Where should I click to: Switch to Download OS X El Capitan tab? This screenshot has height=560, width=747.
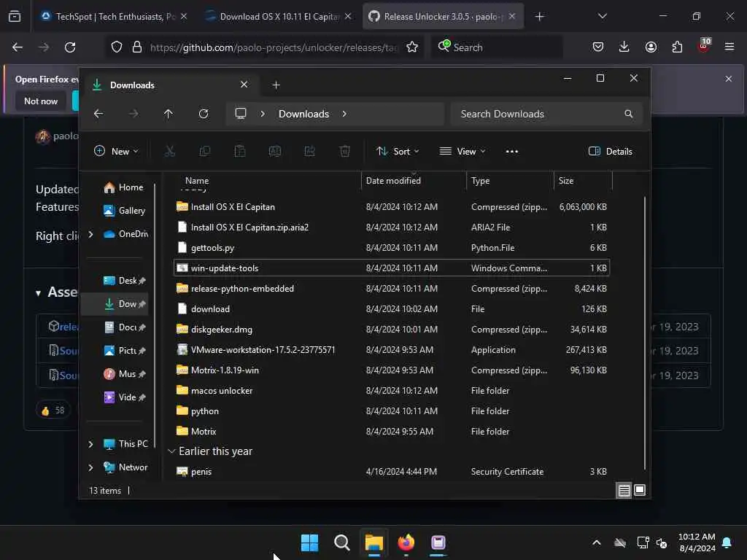pyautogui.click(x=279, y=16)
